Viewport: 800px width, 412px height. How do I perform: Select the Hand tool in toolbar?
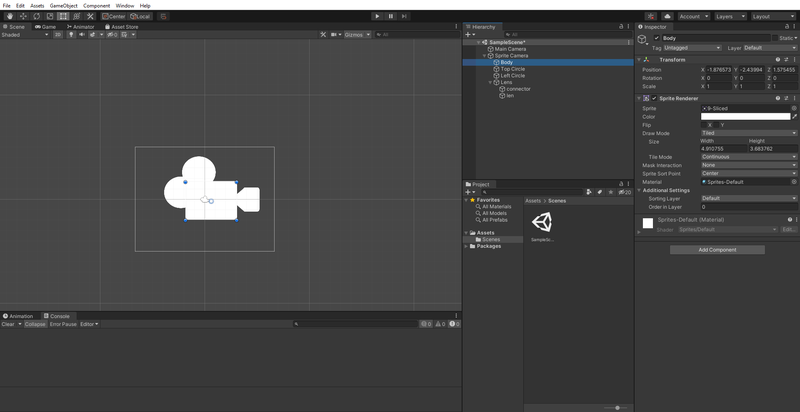pyautogui.click(x=10, y=16)
